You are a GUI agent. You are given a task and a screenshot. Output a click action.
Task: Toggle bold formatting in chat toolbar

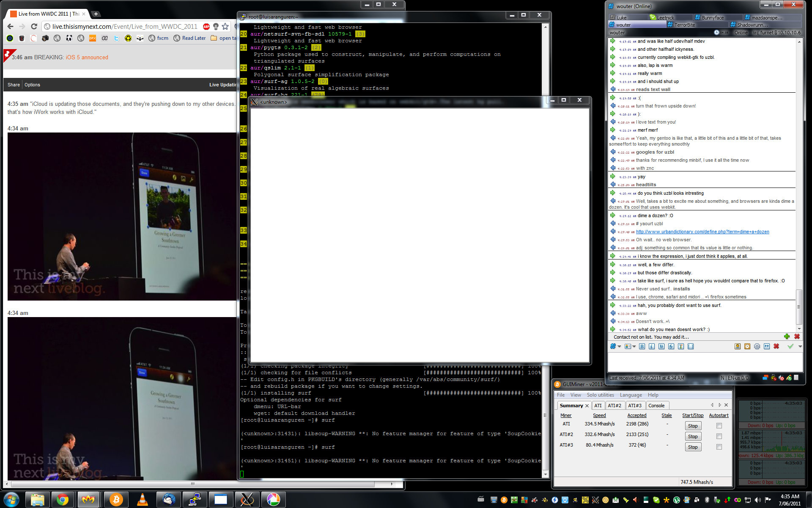pyautogui.click(x=642, y=346)
